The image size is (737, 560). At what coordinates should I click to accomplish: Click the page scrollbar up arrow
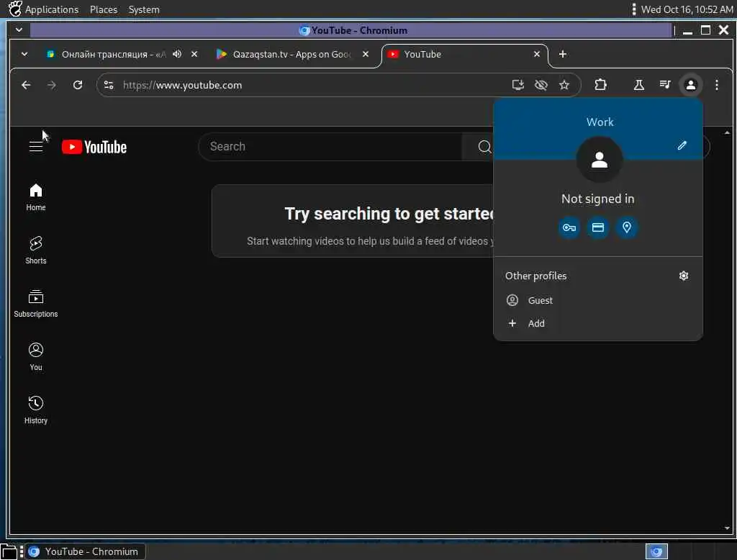(727, 133)
